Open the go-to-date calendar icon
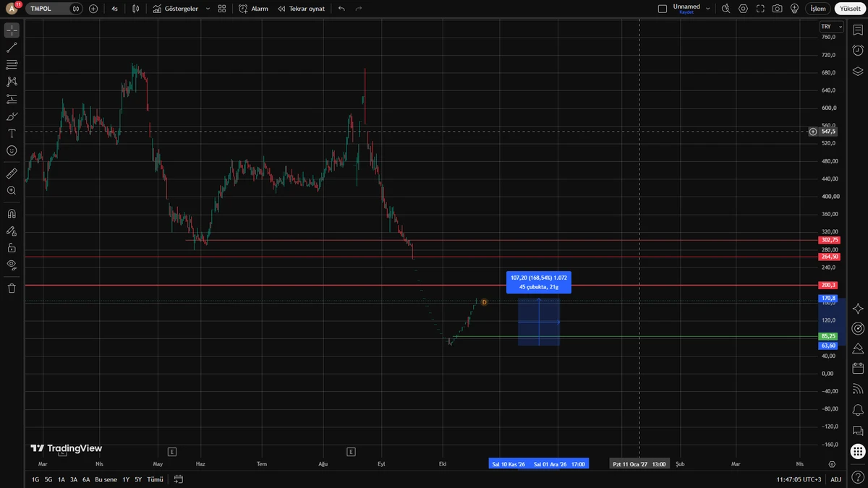This screenshot has height=488, width=868. [x=179, y=479]
